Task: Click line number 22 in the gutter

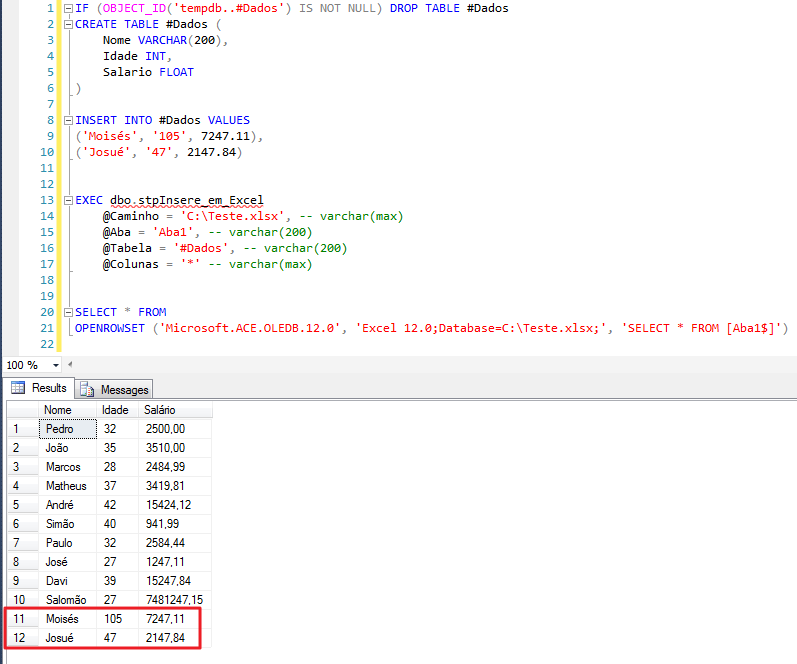Action: tap(47, 344)
